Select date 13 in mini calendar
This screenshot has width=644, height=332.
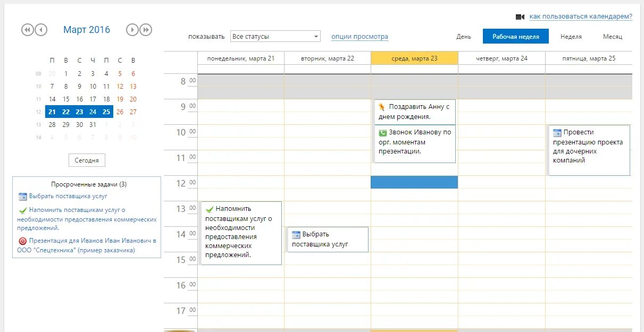click(x=133, y=86)
